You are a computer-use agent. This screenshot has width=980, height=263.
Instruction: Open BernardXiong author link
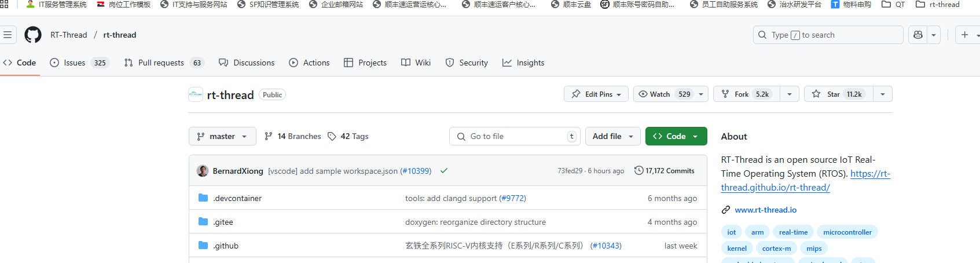[x=238, y=171]
